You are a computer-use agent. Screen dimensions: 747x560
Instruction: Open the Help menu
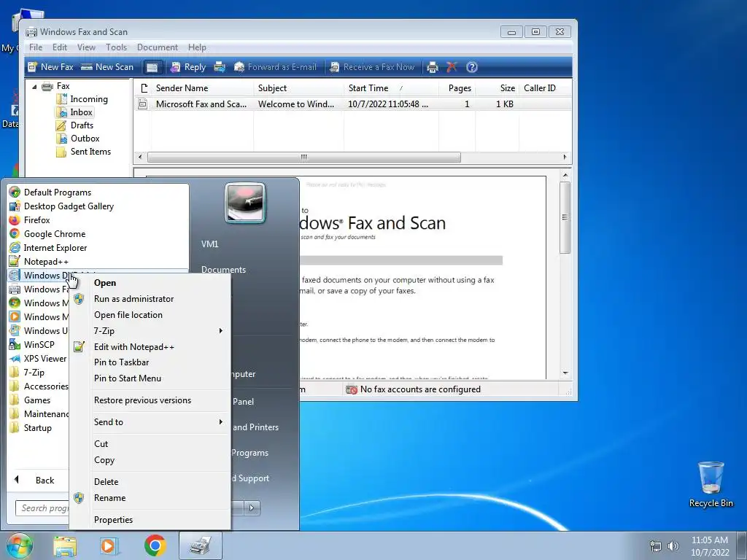[x=197, y=47]
